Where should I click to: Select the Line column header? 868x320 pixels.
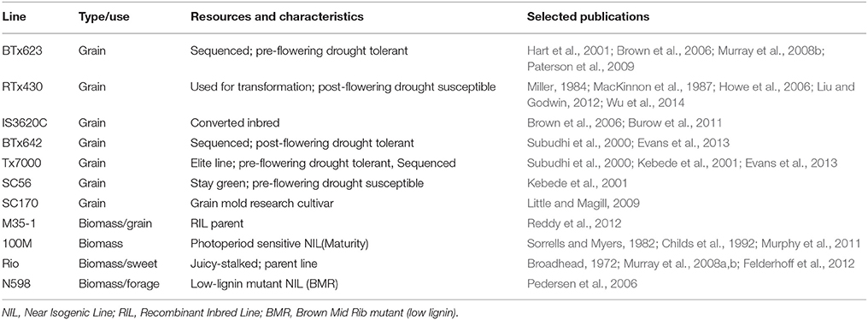pos(13,16)
